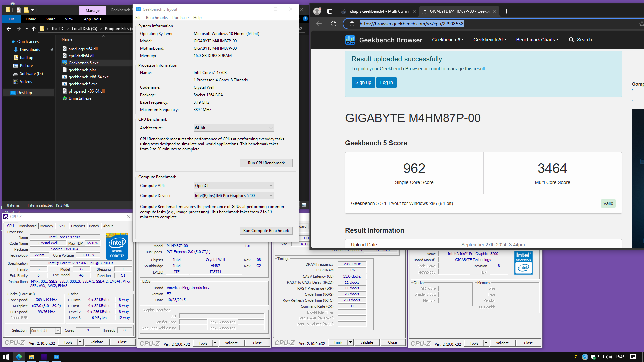The width and height of the screenshot is (644, 362).
Task: Expand Geekbench AI navigation dropdown
Action: pyautogui.click(x=490, y=40)
